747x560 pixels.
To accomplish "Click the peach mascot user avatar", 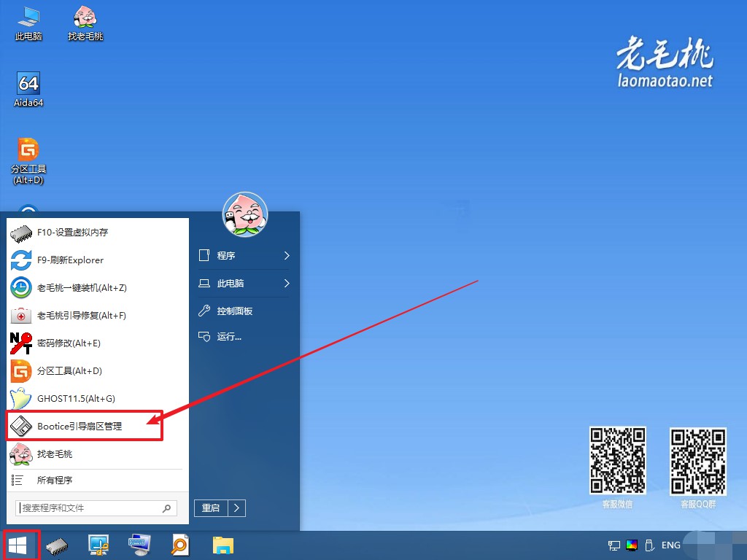I will [245, 215].
